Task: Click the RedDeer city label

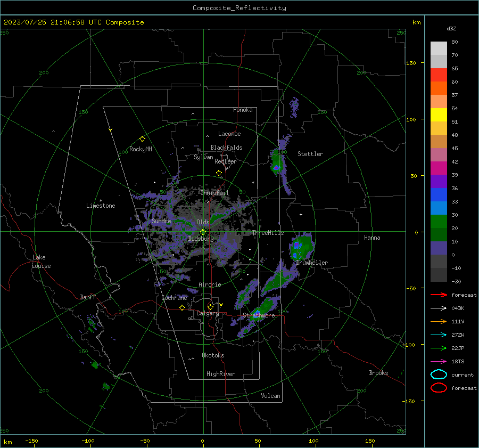Action: click(x=226, y=161)
